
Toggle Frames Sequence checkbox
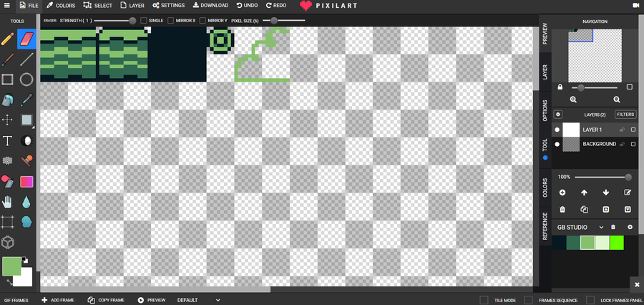point(528,300)
